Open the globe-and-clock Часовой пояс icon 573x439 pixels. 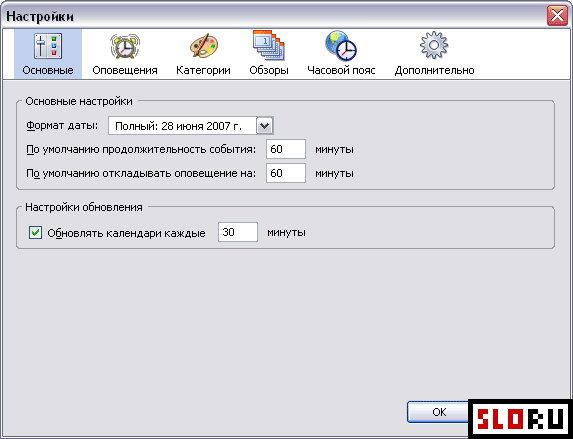pyautogui.click(x=341, y=46)
